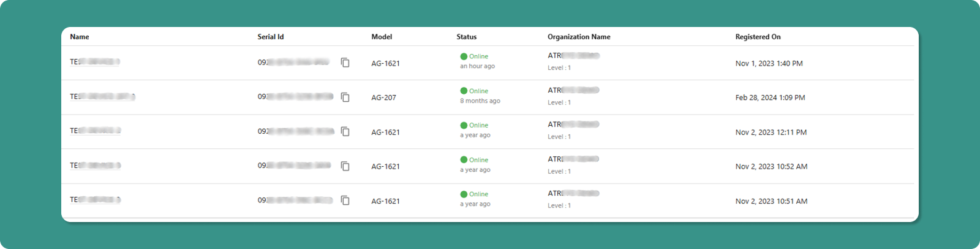Viewport: 980px width, 249px height.
Task: Copy the AG-207 device serial ID
Action: [345, 98]
